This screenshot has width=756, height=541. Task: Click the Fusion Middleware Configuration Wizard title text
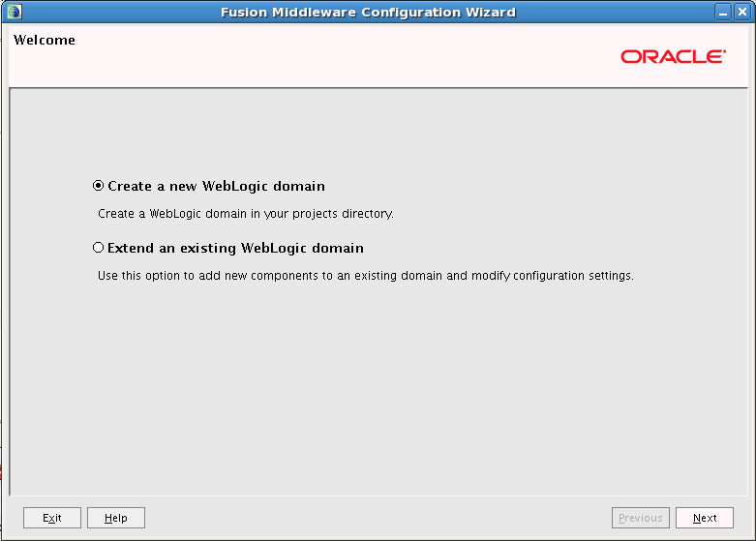tap(368, 12)
